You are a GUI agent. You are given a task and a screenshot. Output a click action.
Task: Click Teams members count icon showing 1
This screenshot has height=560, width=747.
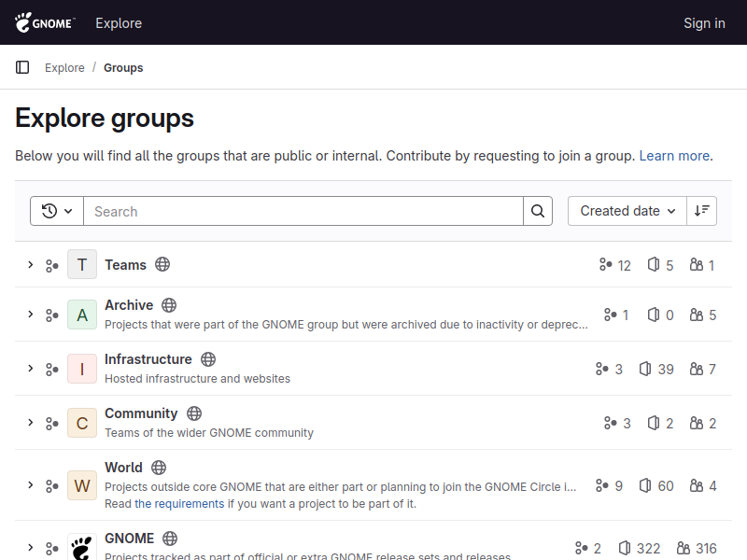[697, 264]
